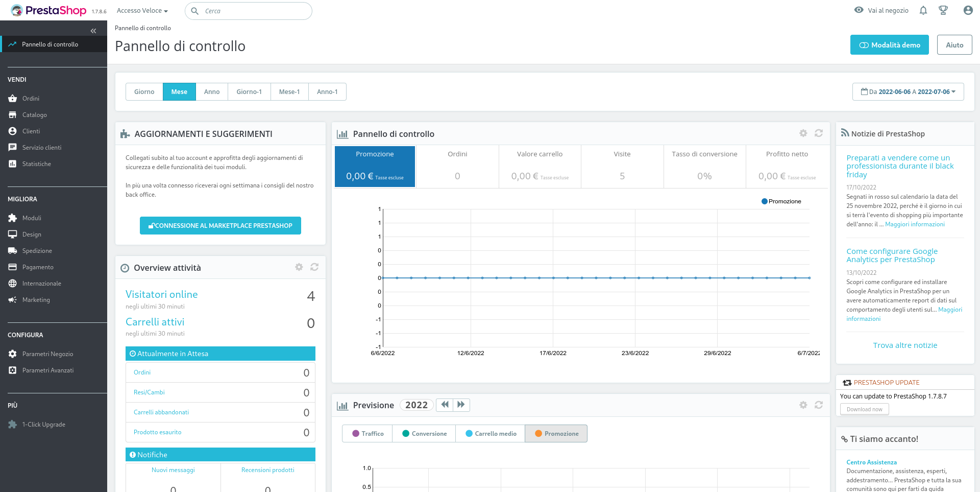Click the Vai al negozio eye icon
980x492 pixels.
(x=859, y=10)
